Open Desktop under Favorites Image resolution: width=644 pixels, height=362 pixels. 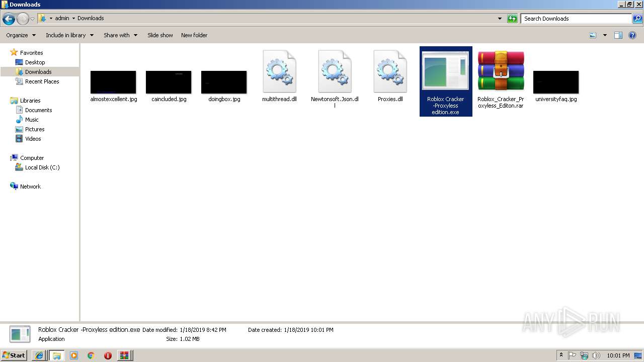coord(35,62)
